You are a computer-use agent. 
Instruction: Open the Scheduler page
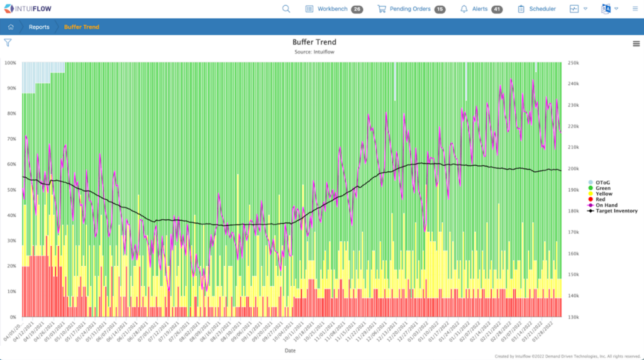(x=542, y=9)
